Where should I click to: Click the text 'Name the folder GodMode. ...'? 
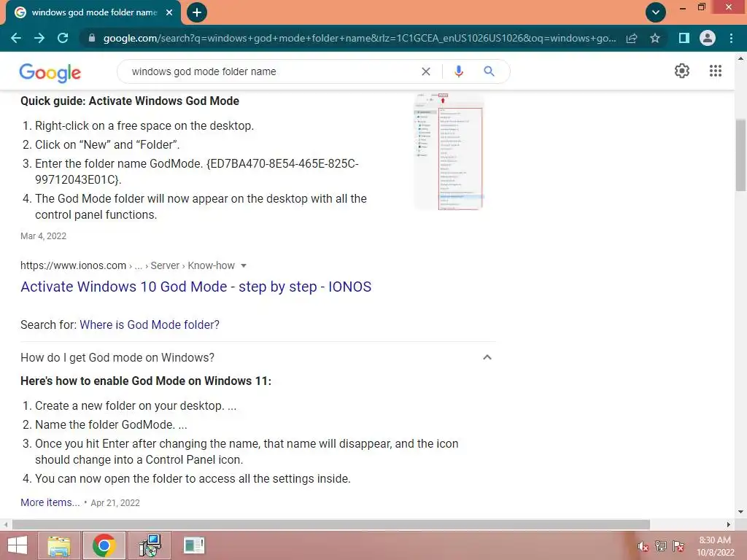point(111,425)
